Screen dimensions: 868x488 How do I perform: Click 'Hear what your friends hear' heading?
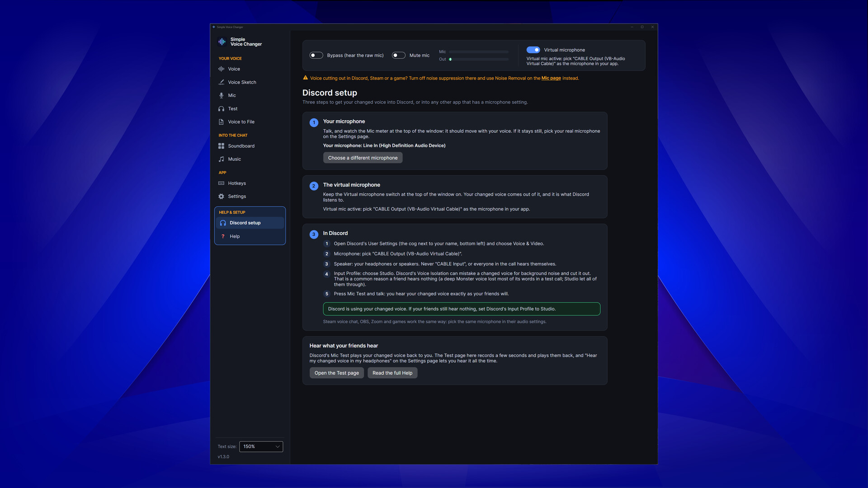[x=344, y=346]
